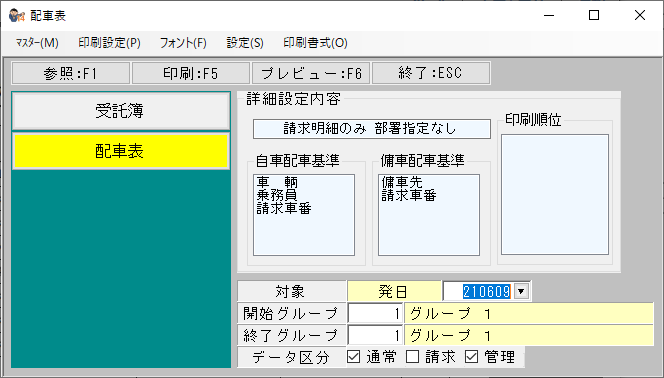The height and width of the screenshot is (378, 664).
Task: Open the マスター(M) menu
Action: [x=37, y=43]
